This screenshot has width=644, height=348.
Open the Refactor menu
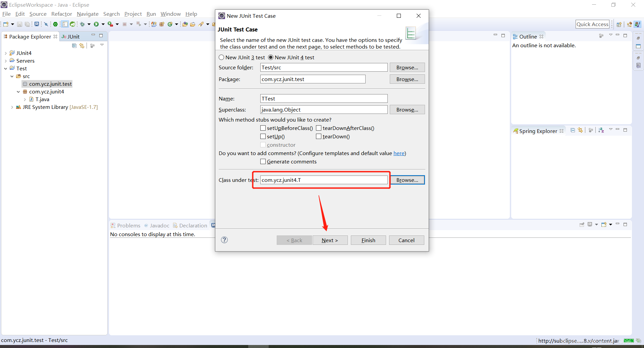[62, 14]
